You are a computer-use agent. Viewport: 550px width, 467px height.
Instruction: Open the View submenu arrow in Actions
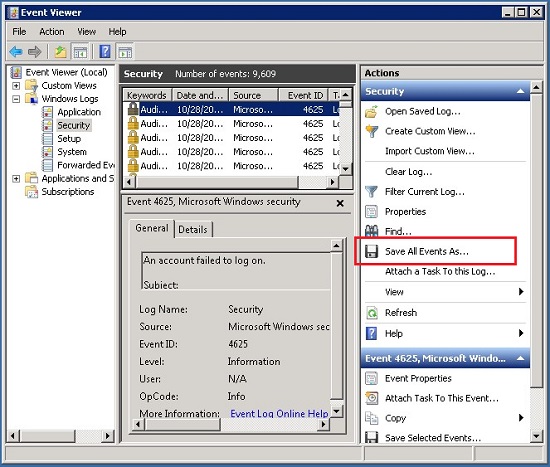[x=521, y=292]
